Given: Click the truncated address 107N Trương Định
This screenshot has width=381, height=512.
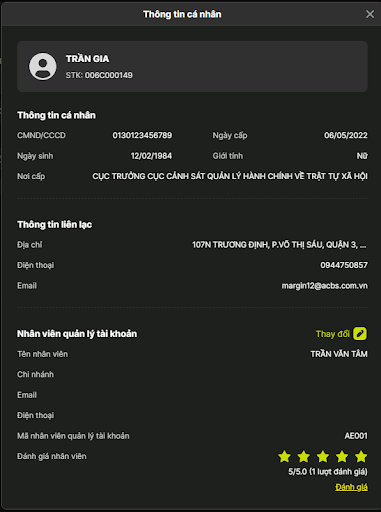Looking at the screenshot, I should [x=279, y=245].
